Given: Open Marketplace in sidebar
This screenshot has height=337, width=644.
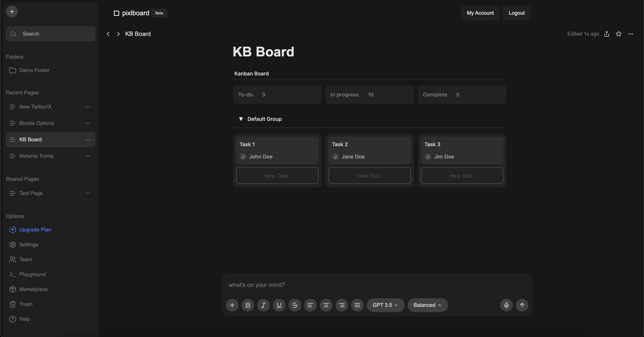Looking at the screenshot, I should click(x=34, y=289).
